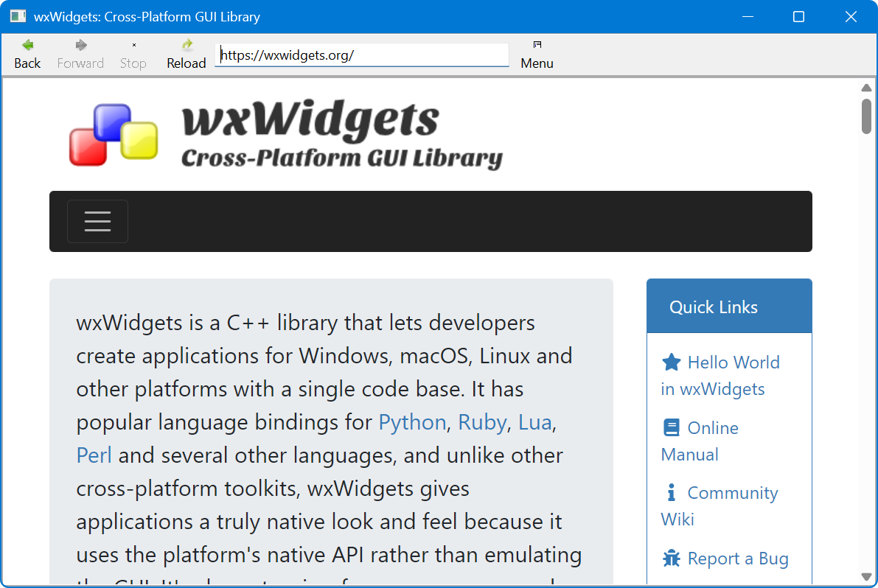Click the bug icon beside Report a Bug
Screen dimensions: 878x588
click(672, 558)
